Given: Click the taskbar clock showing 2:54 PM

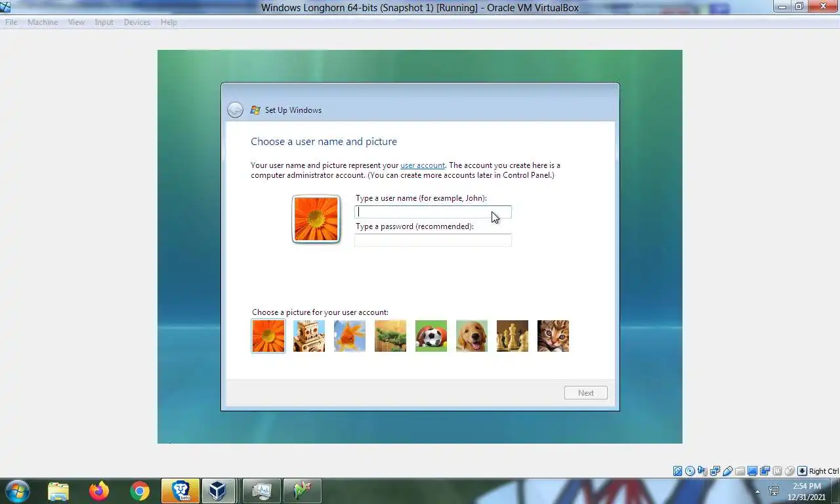Looking at the screenshot, I should pyautogui.click(x=807, y=492).
